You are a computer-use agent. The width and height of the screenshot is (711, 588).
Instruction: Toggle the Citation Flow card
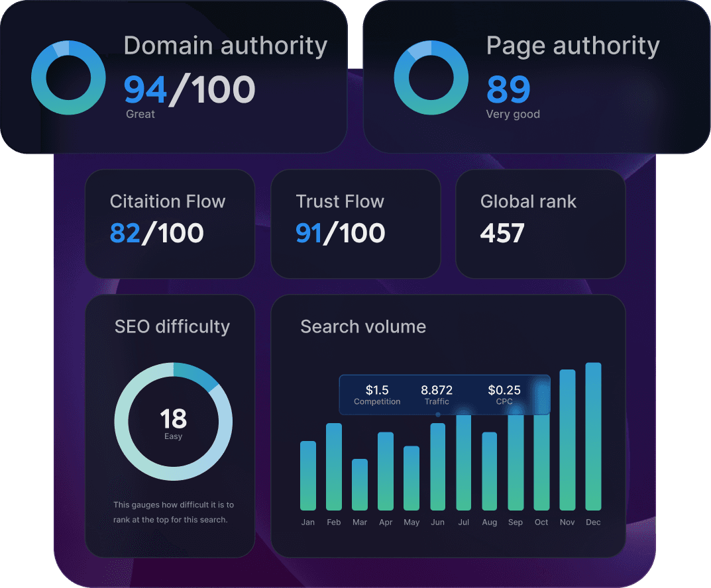click(x=170, y=223)
